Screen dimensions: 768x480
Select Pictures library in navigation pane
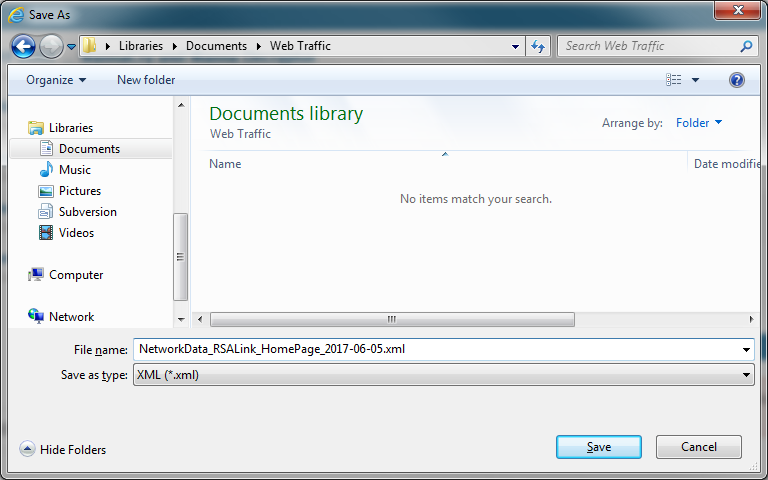[x=80, y=191]
